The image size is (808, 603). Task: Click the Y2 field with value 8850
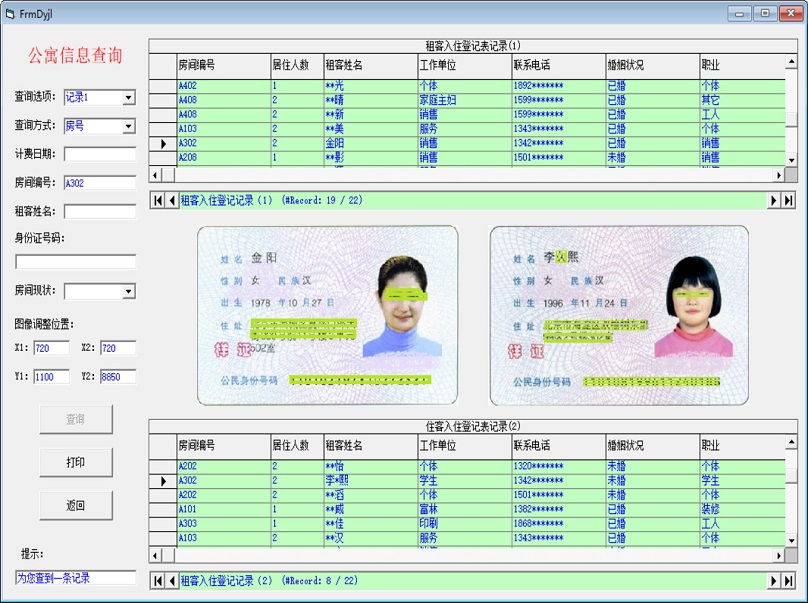coord(118,377)
